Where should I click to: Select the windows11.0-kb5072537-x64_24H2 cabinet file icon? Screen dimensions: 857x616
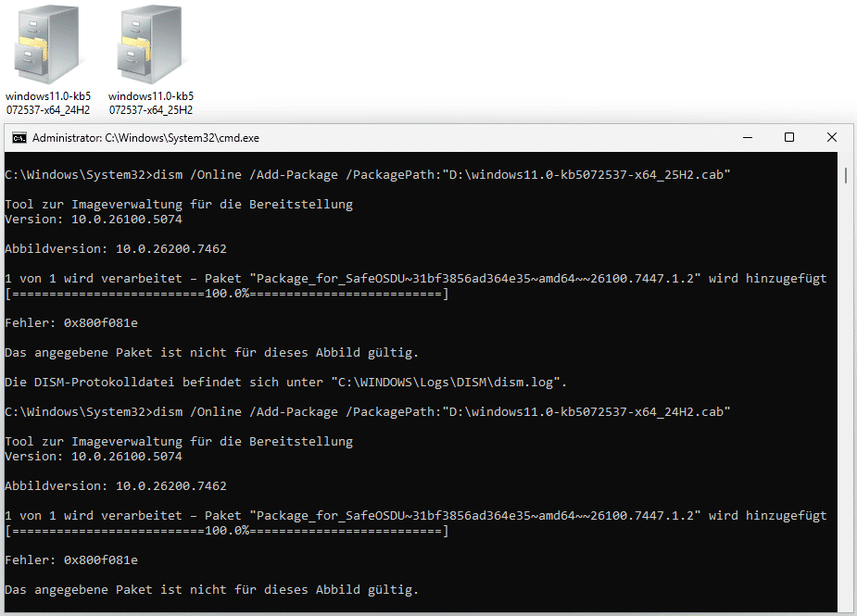click(48, 44)
